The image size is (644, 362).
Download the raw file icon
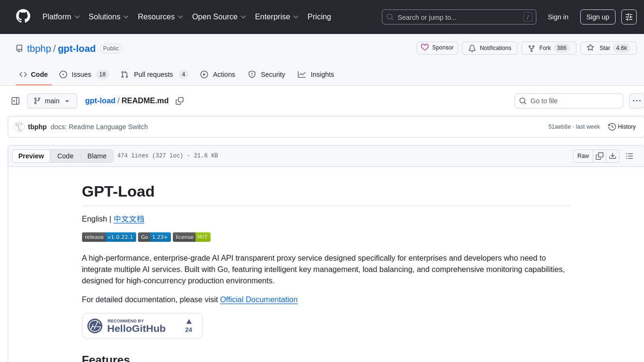[612, 156]
